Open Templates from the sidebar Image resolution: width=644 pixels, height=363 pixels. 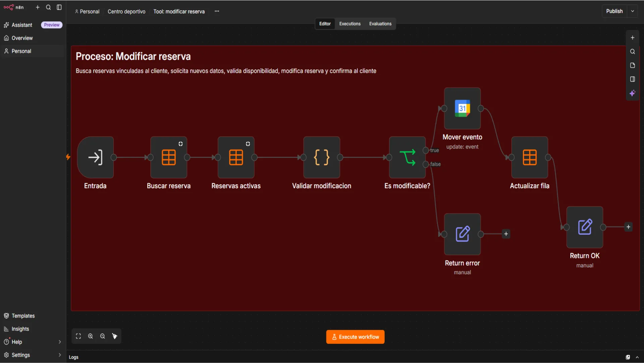[x=33, y=316]
